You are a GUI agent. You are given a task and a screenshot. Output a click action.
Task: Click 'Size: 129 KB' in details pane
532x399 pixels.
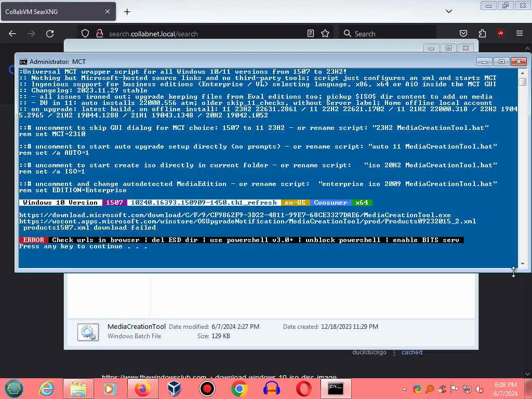pos(214,336)
